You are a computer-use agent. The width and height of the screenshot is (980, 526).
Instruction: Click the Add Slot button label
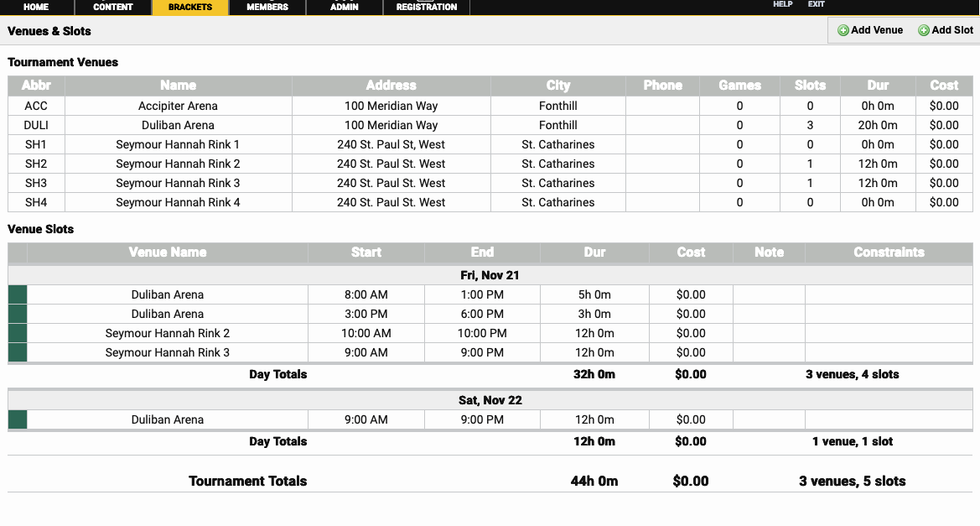click(x=952, y=30)
